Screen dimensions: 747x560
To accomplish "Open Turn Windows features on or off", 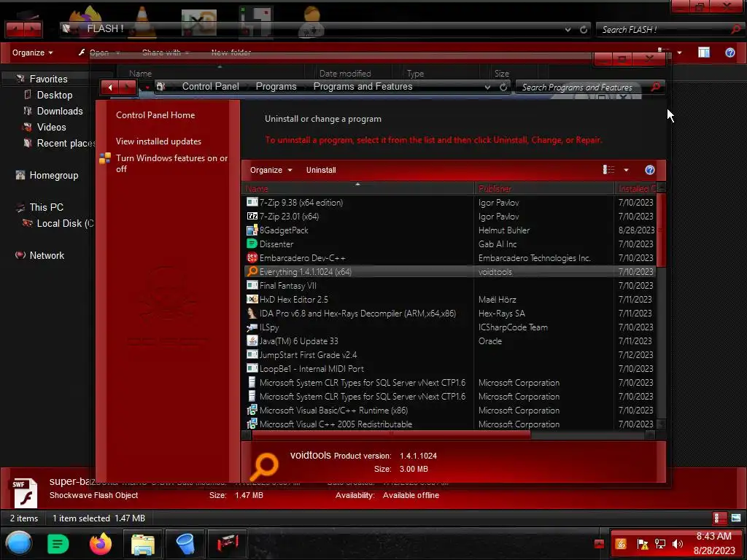I will coord(171,163).
